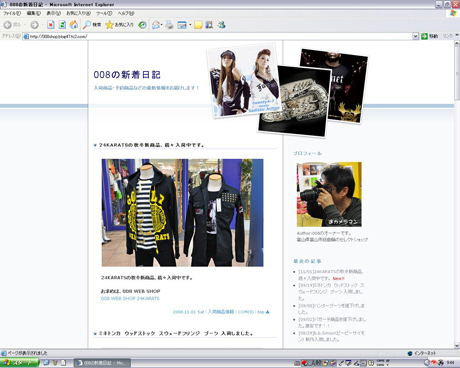Select the 008の新着日記 taskbar window button
The image size is (460, 368).
pos(102,363)
